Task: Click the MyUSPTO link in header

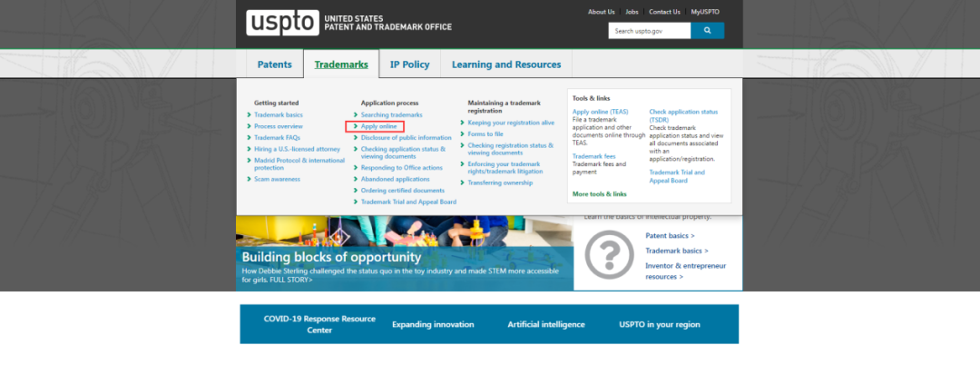Action: click(707, 12)
